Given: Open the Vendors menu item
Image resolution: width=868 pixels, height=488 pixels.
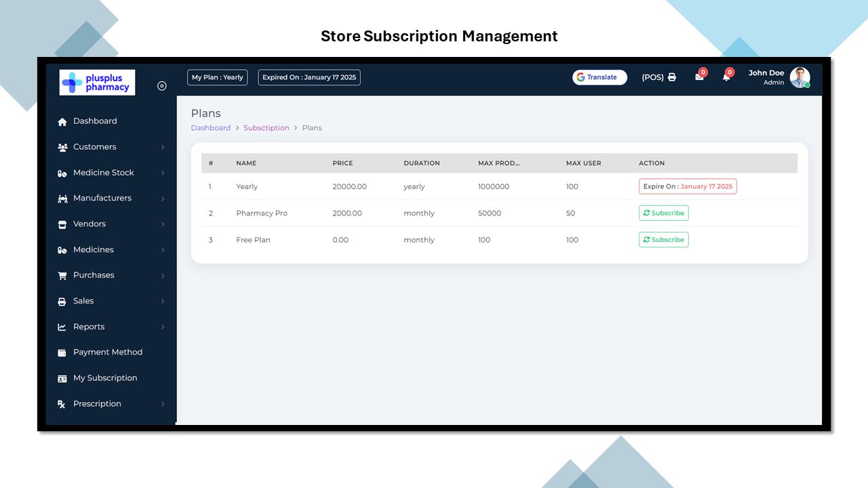Looking at the screenshot, I should pos(90,224).
